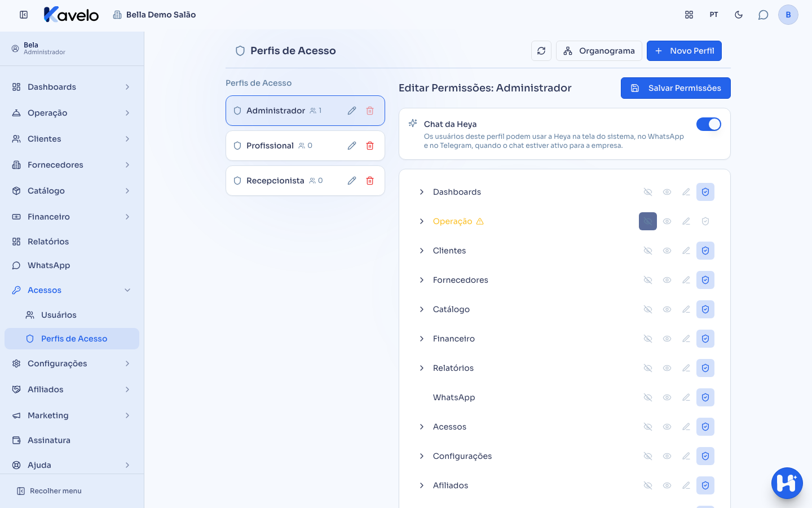Set WhatsApp permission to view-only eye
Image resolution: width=812 pixels, height=508 pixels.
coord(667,397)
